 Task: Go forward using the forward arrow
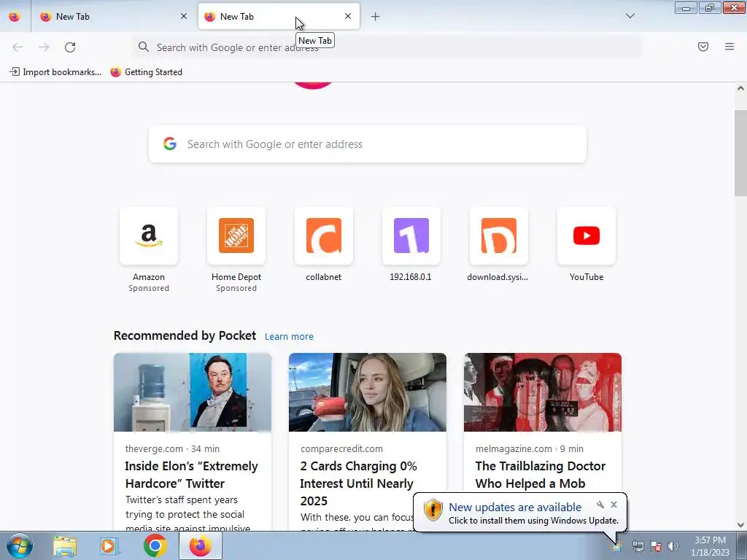click(44, 47)
